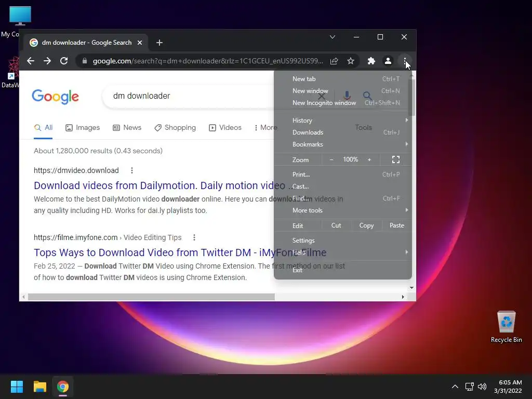Expand the Bookmarks submenu
The width and height of the screenshot is (532, 399).
(x=343, y=144)
